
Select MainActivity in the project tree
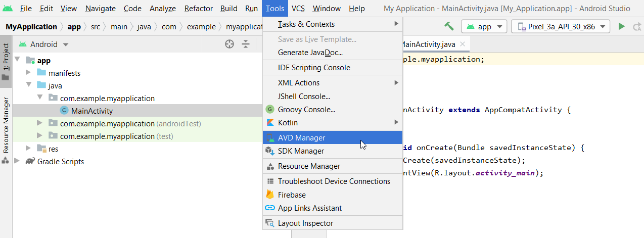[x=137, y=111]
